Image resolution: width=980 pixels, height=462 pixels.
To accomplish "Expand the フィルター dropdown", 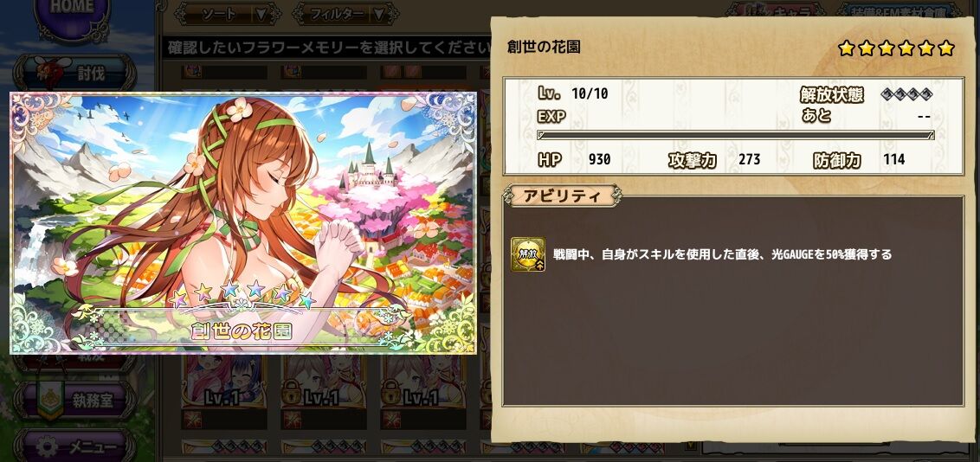I will click(345, 14).
